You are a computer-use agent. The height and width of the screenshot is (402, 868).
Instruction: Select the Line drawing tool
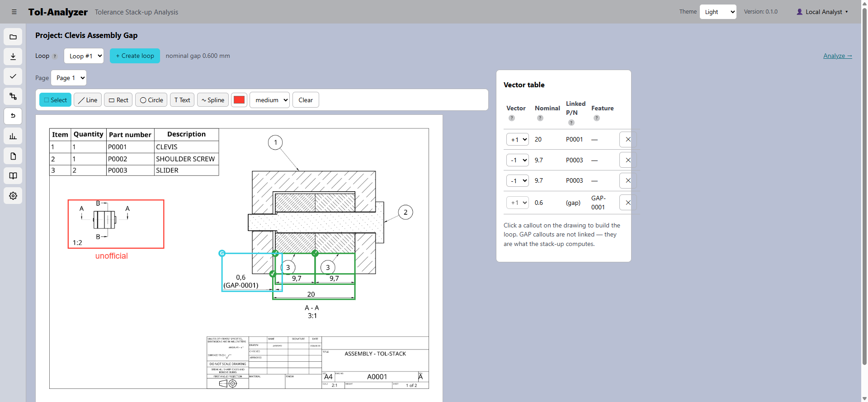(88, 100)
